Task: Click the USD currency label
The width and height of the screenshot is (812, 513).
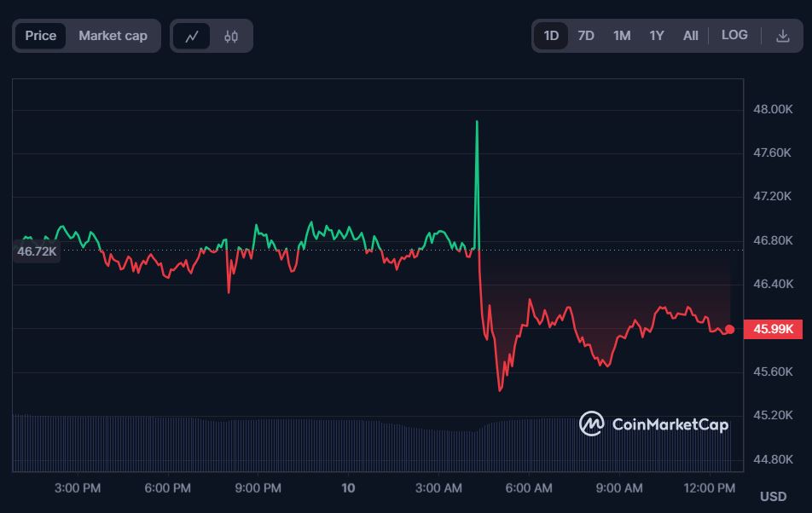Action: coord(772,495)
